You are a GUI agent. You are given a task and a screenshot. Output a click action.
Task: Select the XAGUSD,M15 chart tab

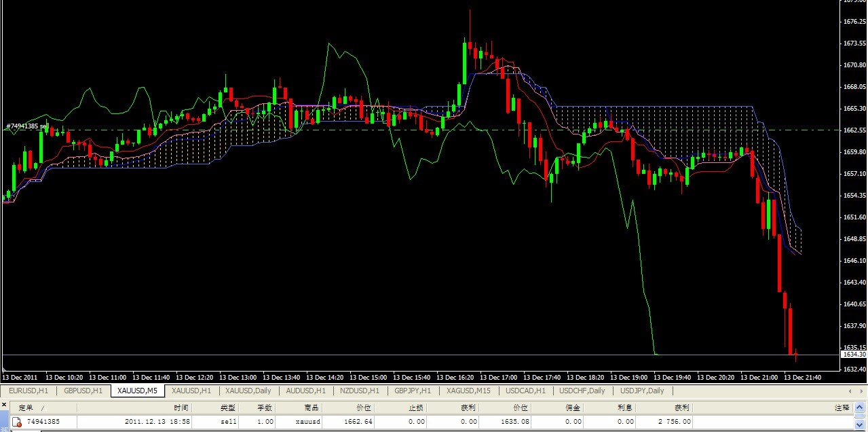coord(468,391)
